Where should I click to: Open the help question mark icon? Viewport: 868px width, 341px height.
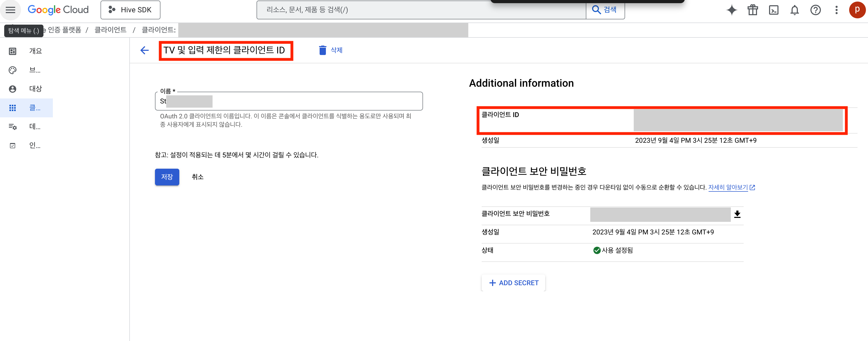[x=815, y=10]
